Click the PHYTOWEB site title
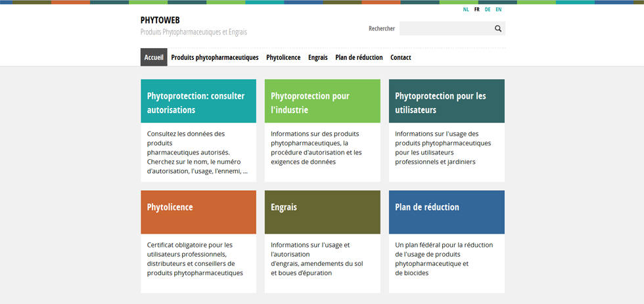The width and height of the screenshot is (644, 304). [x=160, y=20]
